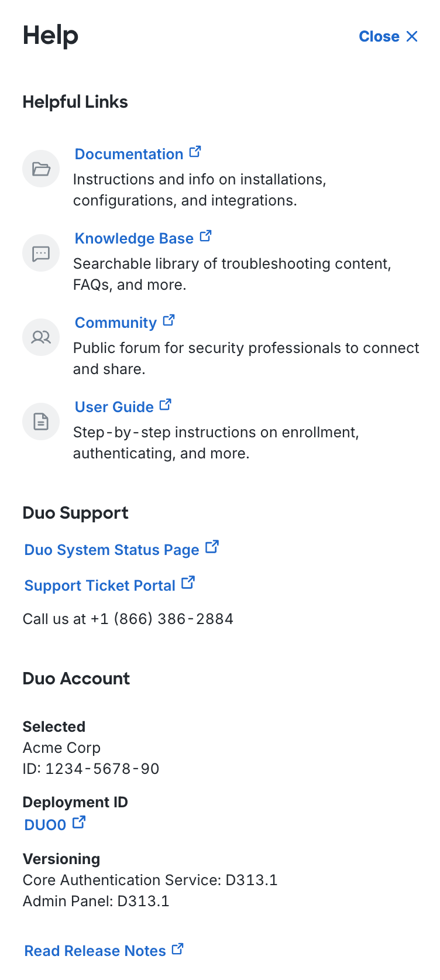Click external-link icon beside Read Release Notes
Image resolution: width=440 pixels, height=980 pixels.
(x=178, y=950)
